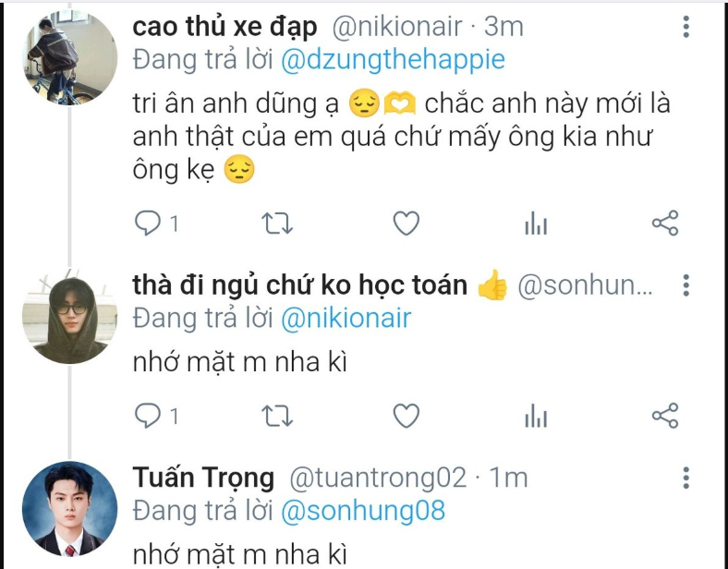Open more options for Tuấn Trọng tweet
This screenshot has height=569, width=728.
pyautogui.click(x=686, y=478)
